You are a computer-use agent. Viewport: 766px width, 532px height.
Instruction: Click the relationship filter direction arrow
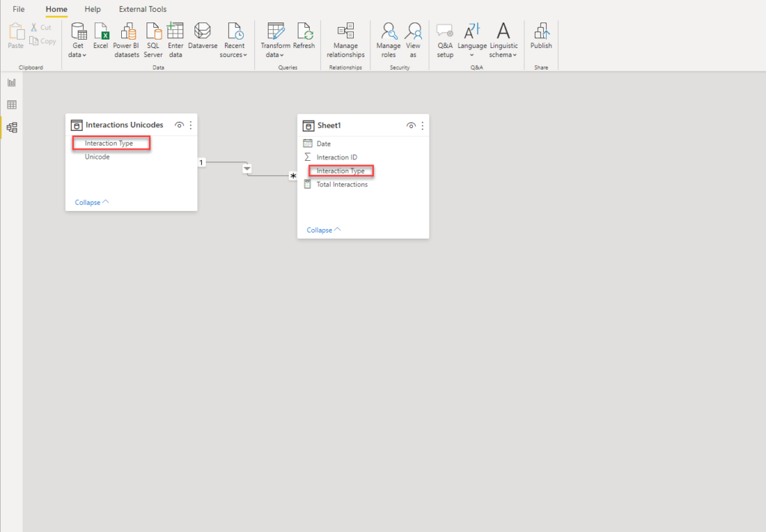pyautogui.click(x=247, y=169)
